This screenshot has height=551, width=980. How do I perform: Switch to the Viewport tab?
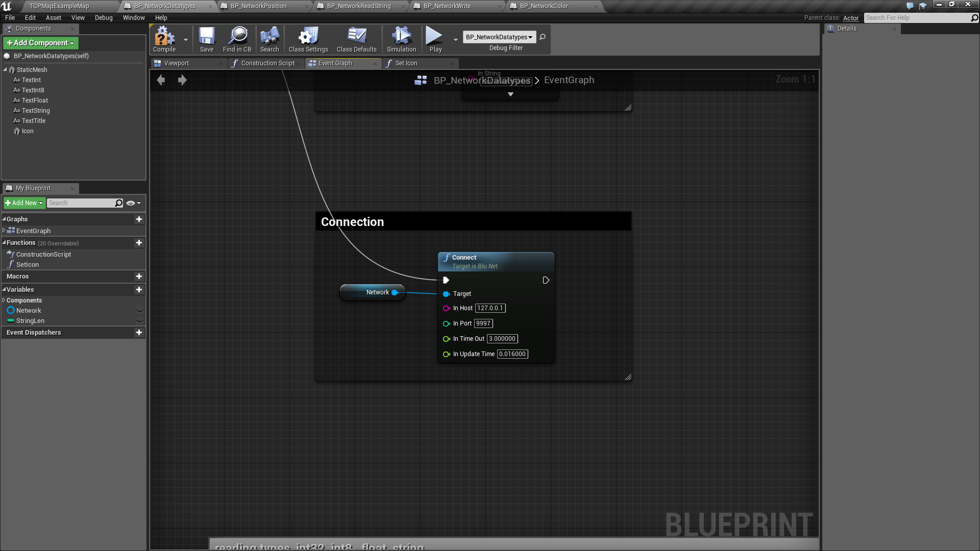point(177,63)
